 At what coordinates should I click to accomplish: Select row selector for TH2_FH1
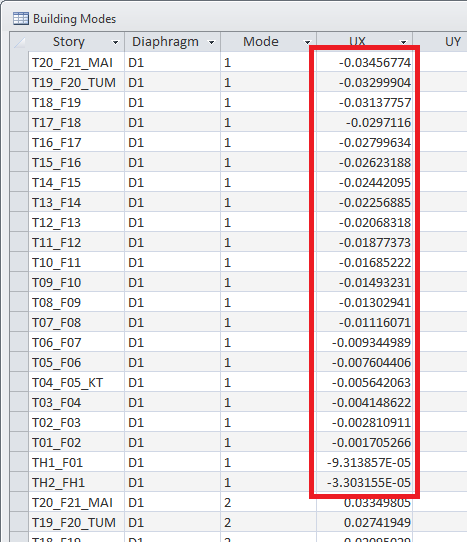pyautogui.click(x=19, y=483)
